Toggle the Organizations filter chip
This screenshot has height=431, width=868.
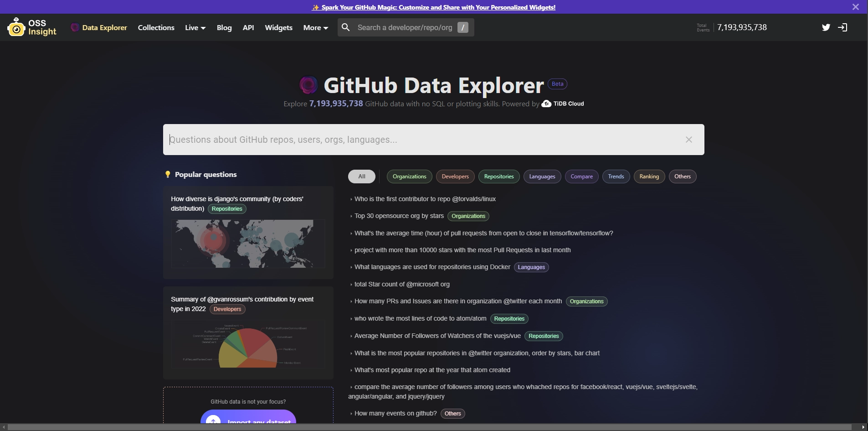(x=409, y=177)
